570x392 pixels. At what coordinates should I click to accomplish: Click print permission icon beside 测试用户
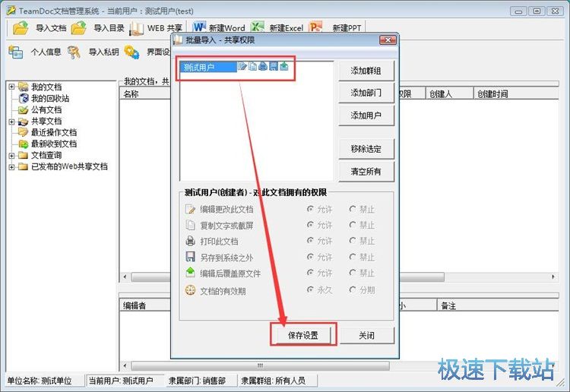pyautogui.click(x=263, y=66)
